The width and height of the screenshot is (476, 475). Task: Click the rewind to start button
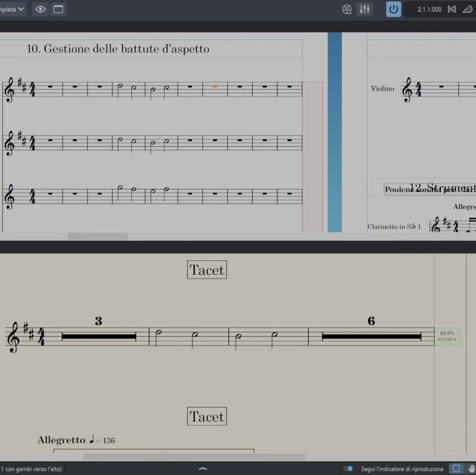(452, 9)
